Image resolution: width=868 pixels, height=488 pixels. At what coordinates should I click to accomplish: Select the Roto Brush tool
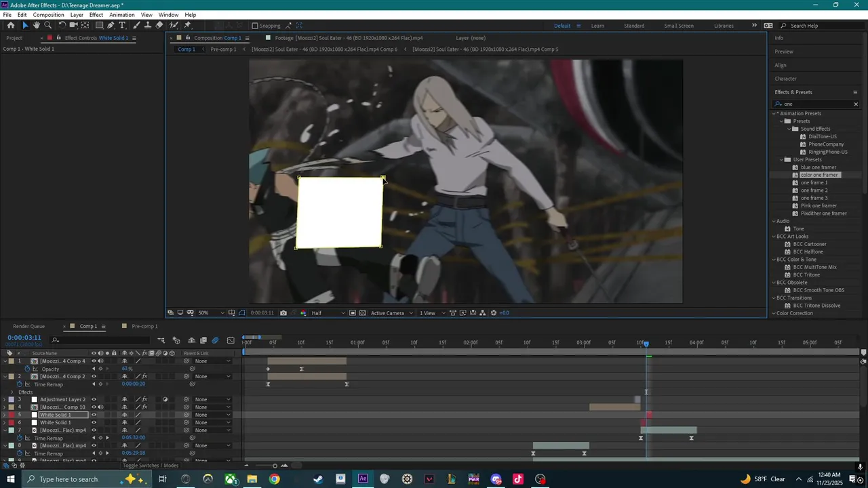coord(173,25)
